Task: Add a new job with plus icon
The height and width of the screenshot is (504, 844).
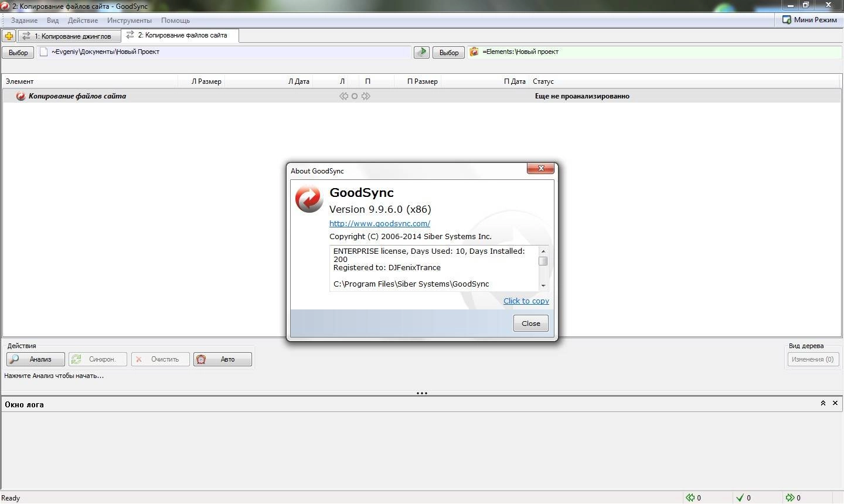Action: coord(9,36)
